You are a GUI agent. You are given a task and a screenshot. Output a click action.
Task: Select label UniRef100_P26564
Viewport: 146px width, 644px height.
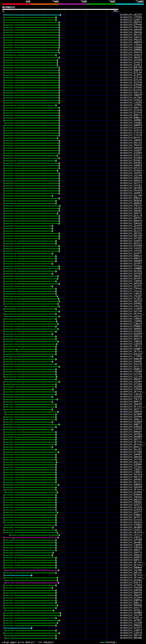pyautogui.click(x=131, y=123)
